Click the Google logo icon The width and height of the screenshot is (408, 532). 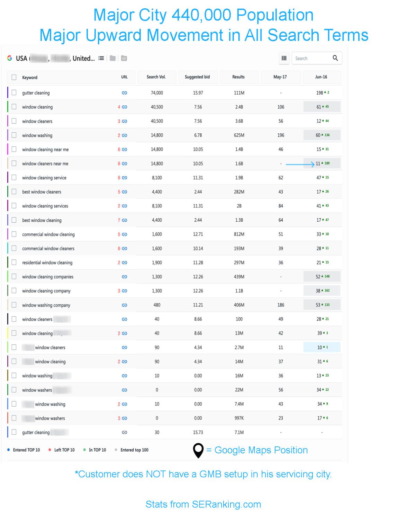(10, 58)
